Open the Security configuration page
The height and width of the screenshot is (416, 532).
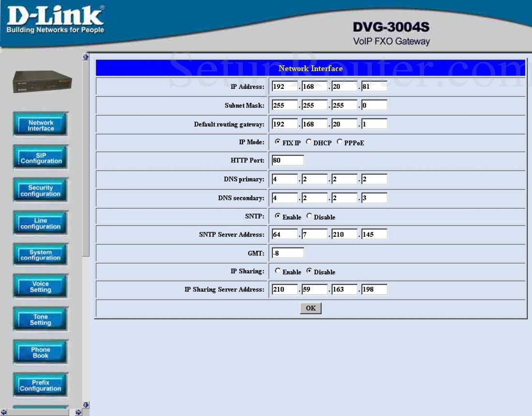(40, 189)
